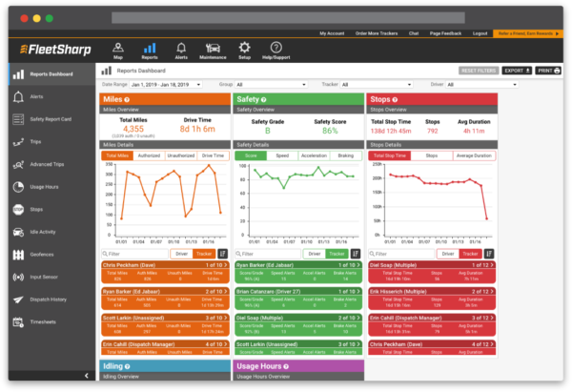Open the Date Range dropdown
Viewport: 572px width, 392px height.
pyautogui.click(x=166, y=85)
